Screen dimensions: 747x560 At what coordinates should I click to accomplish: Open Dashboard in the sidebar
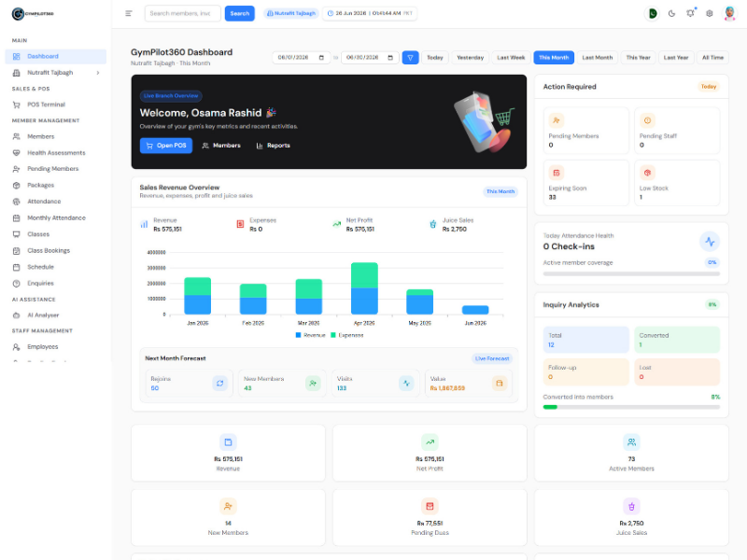56,56
